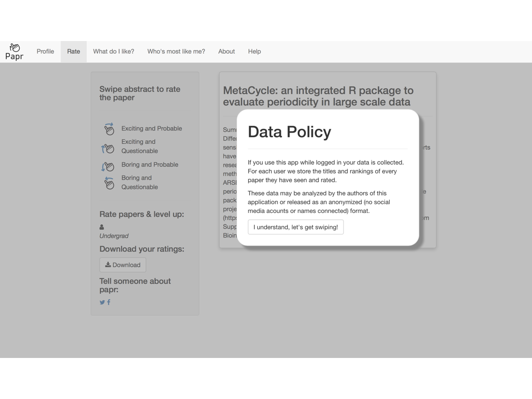Click the MetaCycle paper title
This screenshot has width=532, height=399.
click(318, 96)
